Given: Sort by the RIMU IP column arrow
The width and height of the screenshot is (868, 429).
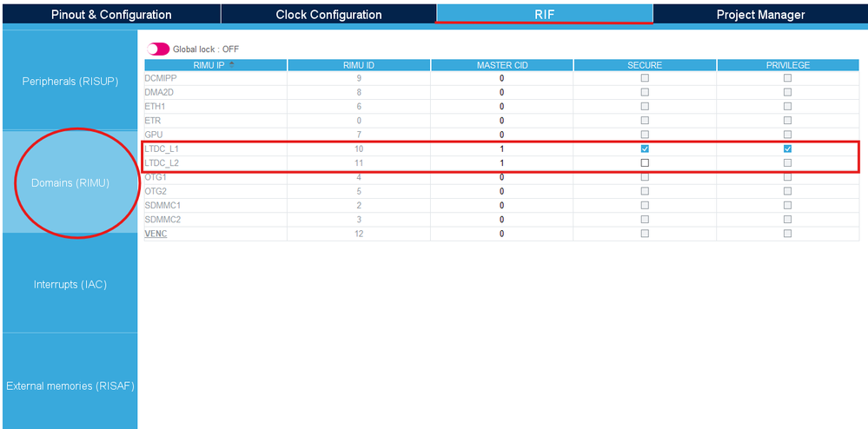Looking at the screenshot, I should point(231,65).
